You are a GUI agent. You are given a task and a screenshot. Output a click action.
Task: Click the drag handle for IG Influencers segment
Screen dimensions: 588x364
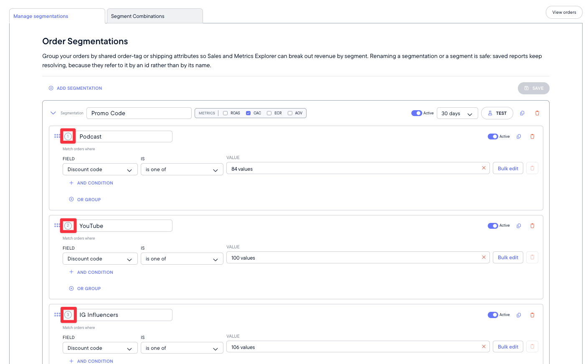coord(57,315)
